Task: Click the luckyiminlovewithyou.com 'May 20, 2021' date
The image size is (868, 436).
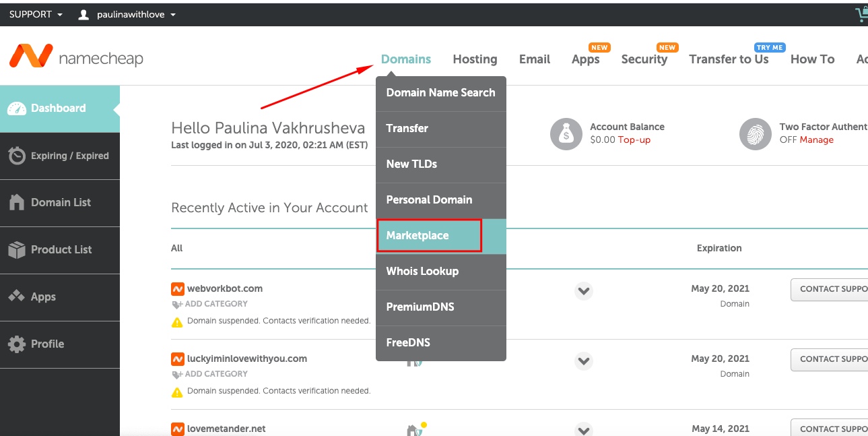Action: coord(720,359)
